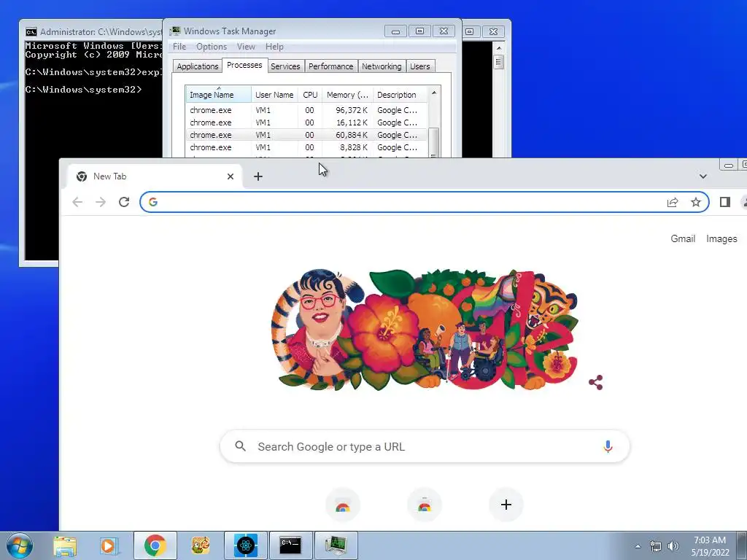The image size is (747, 560).
Task: Open Windows Explorer from taskbar
Action: (65, 545)
